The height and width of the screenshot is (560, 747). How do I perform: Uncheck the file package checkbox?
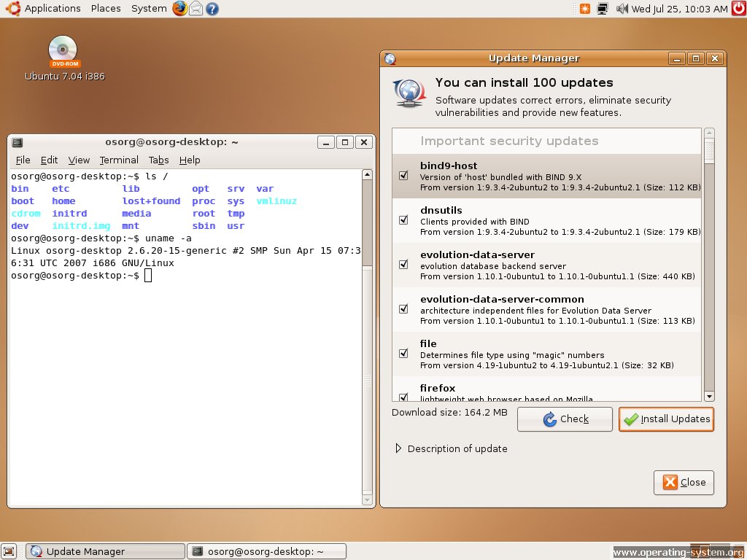click(403, 354)
